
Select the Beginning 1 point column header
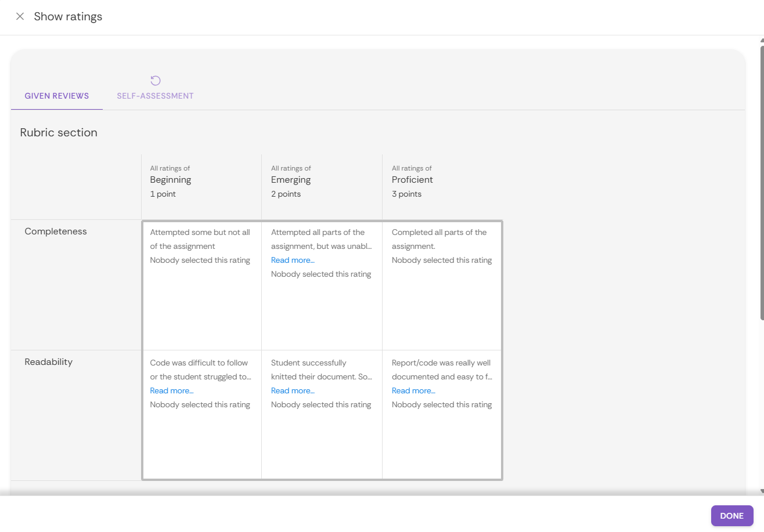pos(171,180)
